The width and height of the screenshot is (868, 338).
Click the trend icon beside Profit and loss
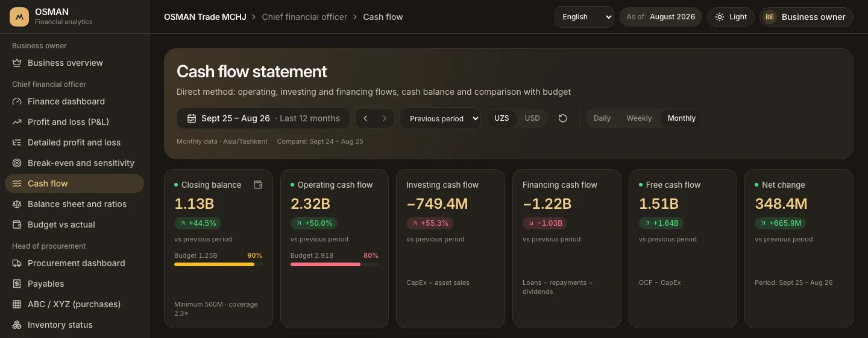pos(17,122)
